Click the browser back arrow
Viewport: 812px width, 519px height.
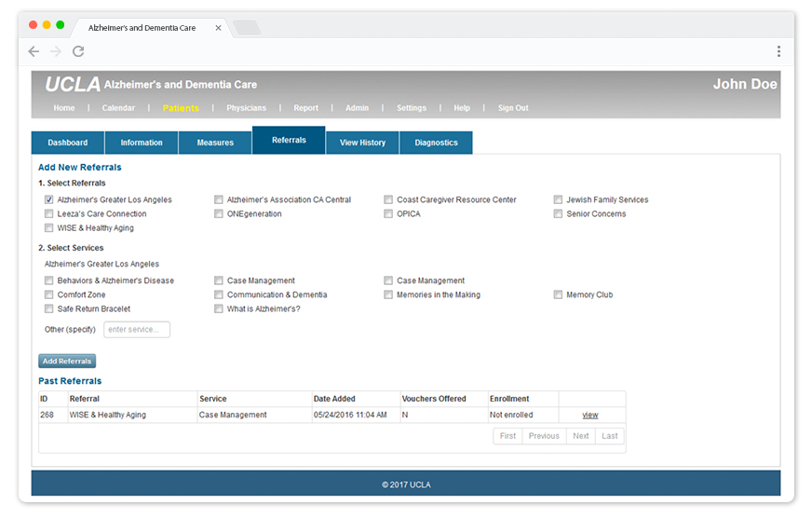point(34,51)
